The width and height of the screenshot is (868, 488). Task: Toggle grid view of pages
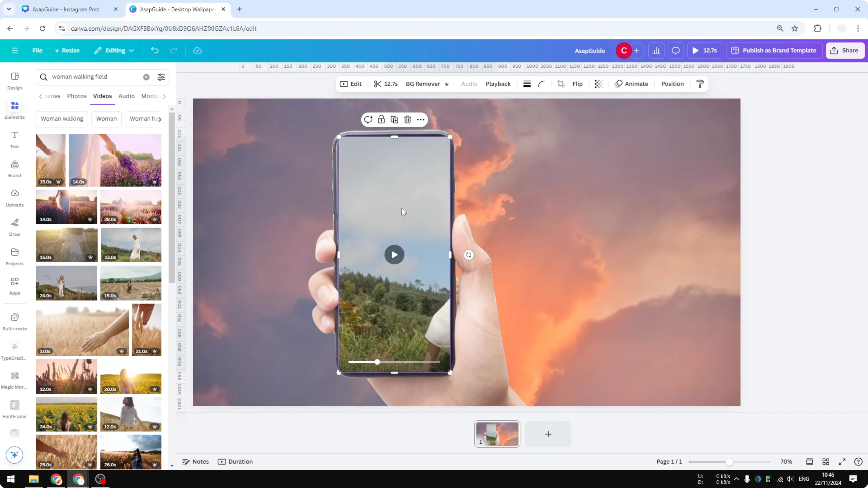point(826,461)
